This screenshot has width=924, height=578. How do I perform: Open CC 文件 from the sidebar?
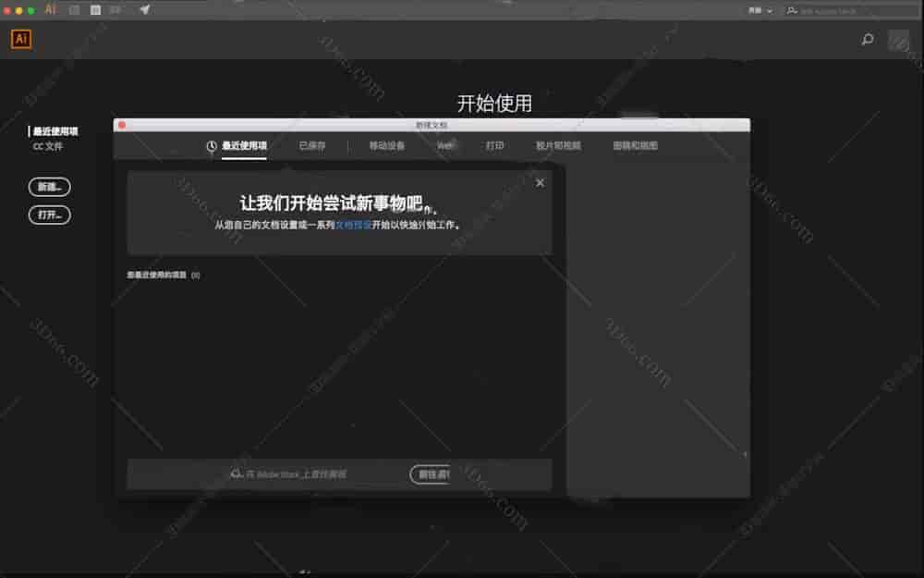(x=49, y=146)
